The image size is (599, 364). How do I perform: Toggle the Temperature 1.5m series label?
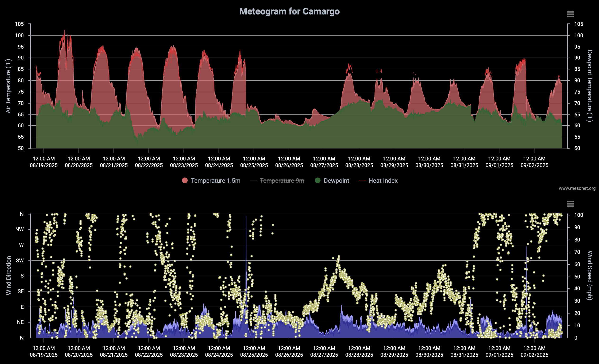(215, 181)
